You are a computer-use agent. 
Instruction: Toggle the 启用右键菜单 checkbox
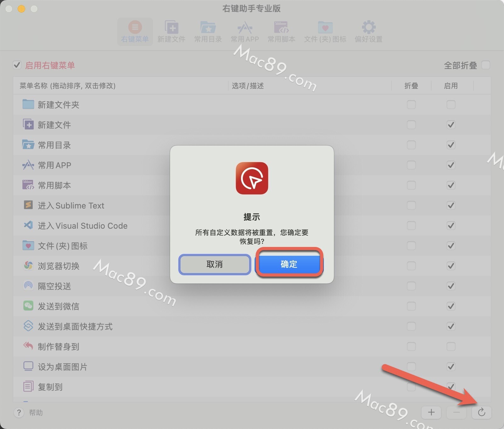pyautogui.click(x=17, y=65)
